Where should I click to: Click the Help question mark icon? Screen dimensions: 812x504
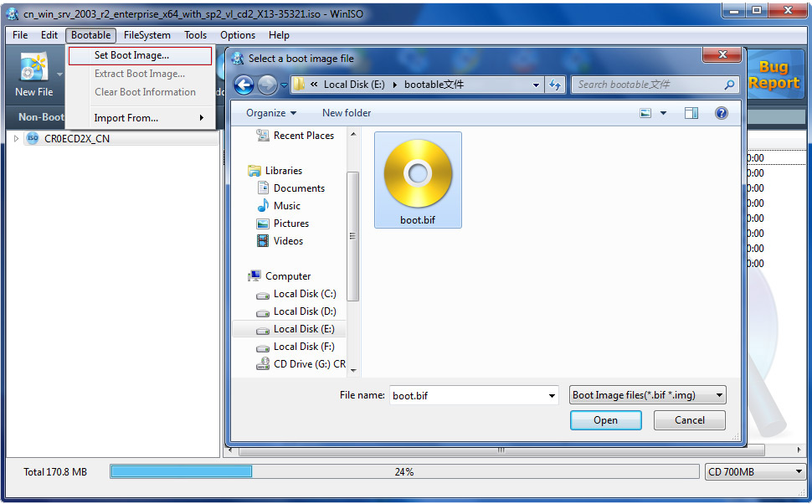[721, 113]
